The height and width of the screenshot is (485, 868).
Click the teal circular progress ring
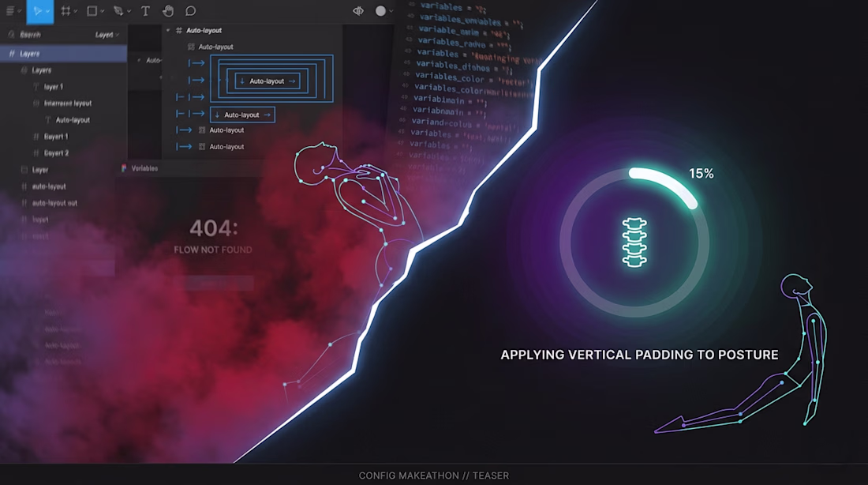pyautogui.click(x=634, y=242)
